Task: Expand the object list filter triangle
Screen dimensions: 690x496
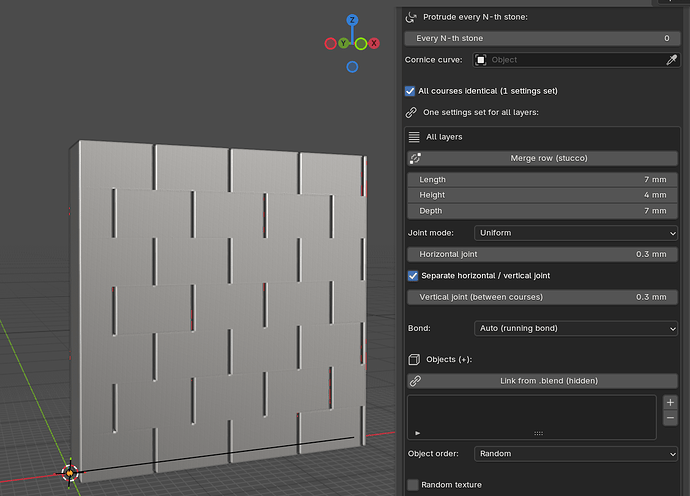Action: click(418, 433)
